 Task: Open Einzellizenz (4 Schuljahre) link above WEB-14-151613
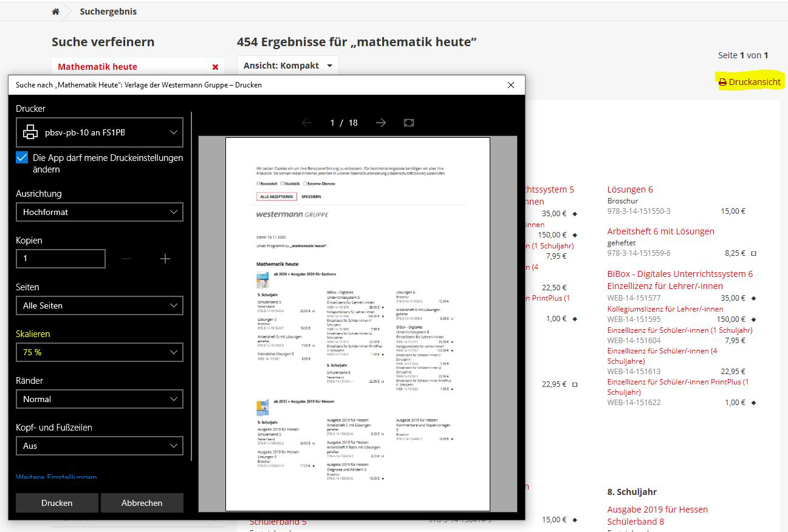point(662,356)
